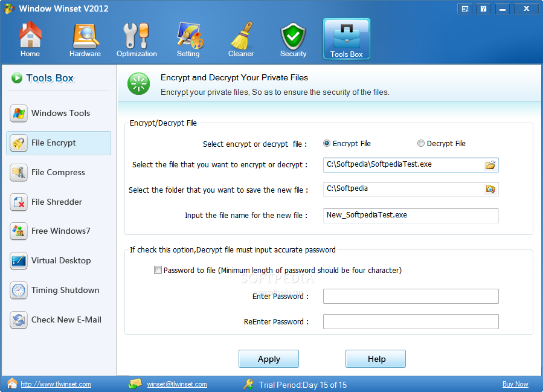
Task: Open Timing Shutdown from the sidebar
Action: click(x=59, y=290)
